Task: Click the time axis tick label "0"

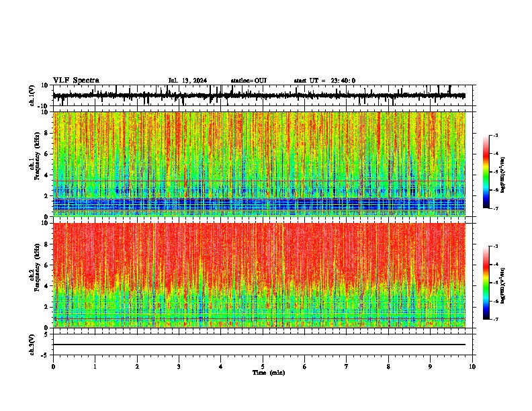Action: (53, 367)
